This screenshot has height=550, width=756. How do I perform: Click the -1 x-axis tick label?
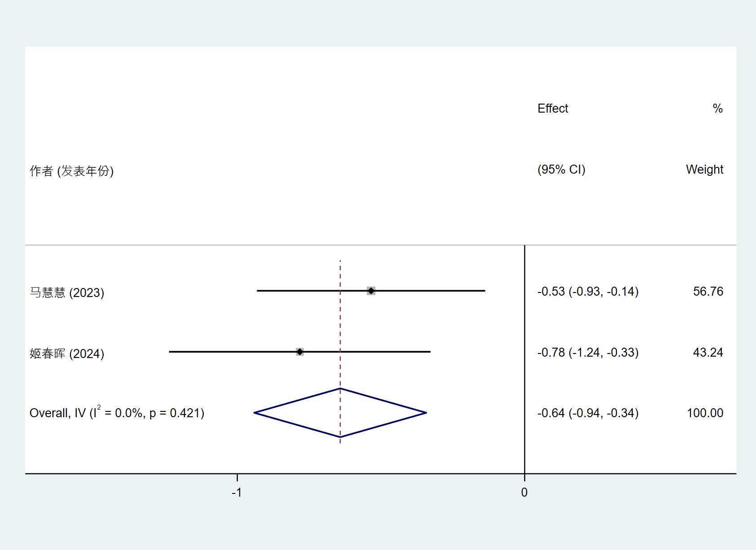click(x=236, y=493)
